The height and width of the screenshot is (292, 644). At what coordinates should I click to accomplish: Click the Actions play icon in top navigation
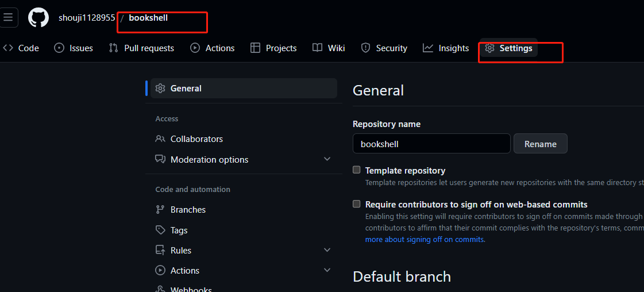[x=195, y=48]
